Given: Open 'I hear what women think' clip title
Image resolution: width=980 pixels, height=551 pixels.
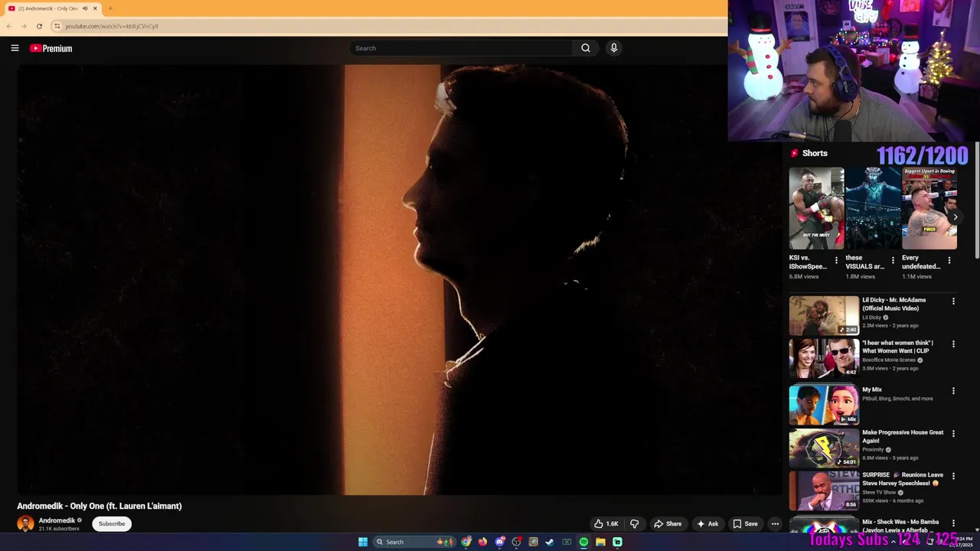Looking at the screenshot, I should tap(898, 347).
